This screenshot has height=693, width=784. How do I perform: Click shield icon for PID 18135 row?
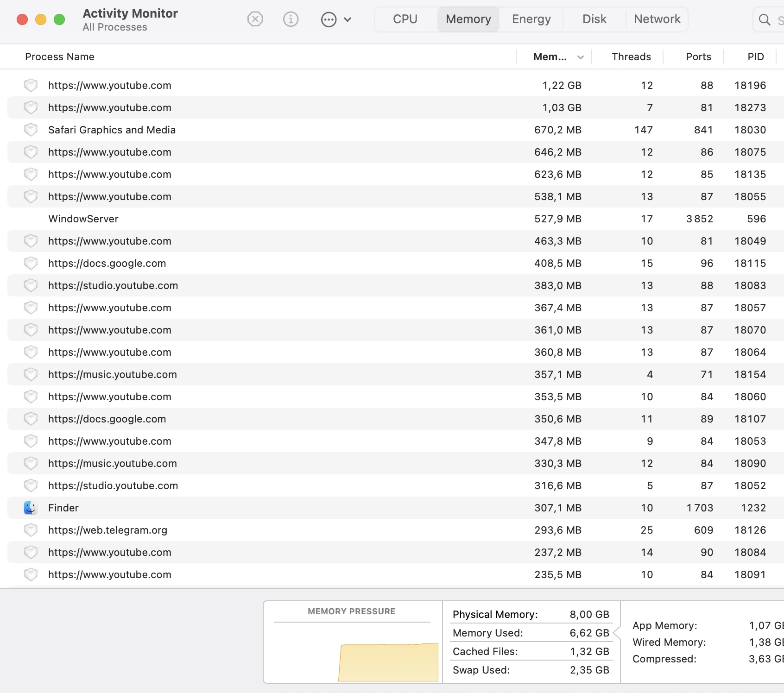[x=31, y=174]
